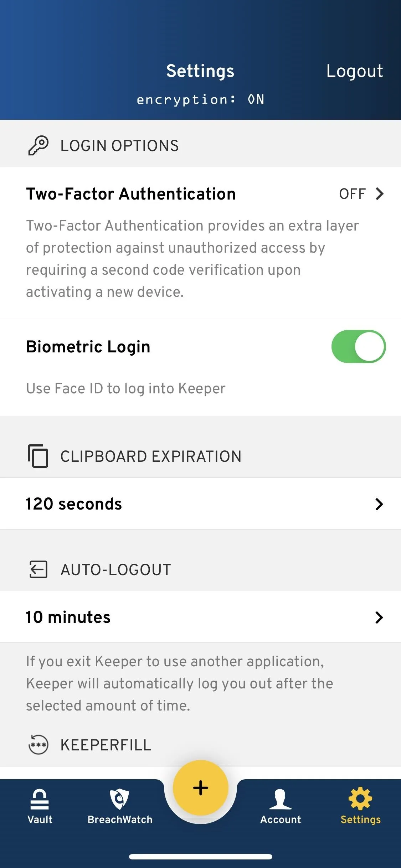The image size is (401, 868).
Task: Tap the yellow plus add button
Action: coord(201,787)
